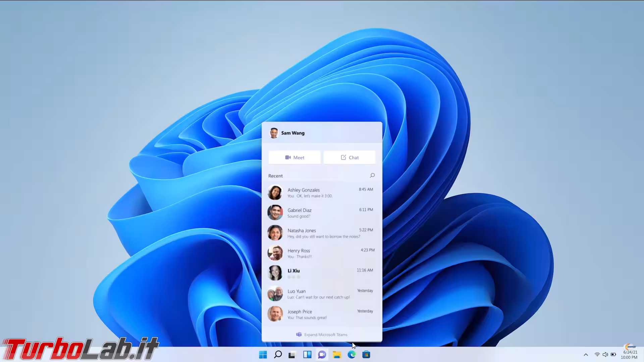Mute the system volume icon
Image resolution: width=644 pixels, height=362 pixels.
[606, 354]
